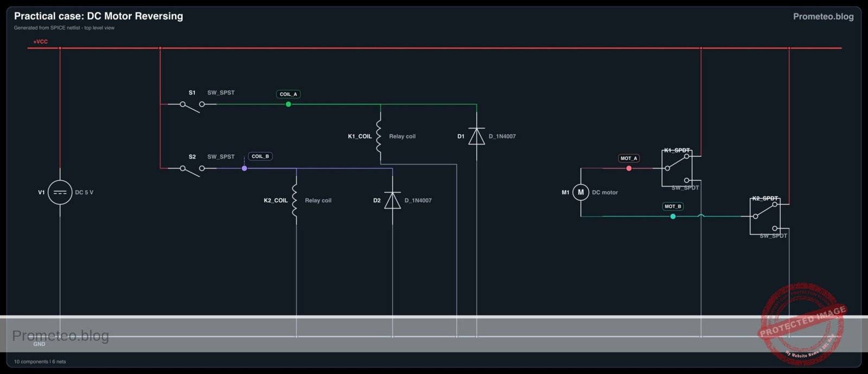Click the S1 reference designator text

(192, 93)
